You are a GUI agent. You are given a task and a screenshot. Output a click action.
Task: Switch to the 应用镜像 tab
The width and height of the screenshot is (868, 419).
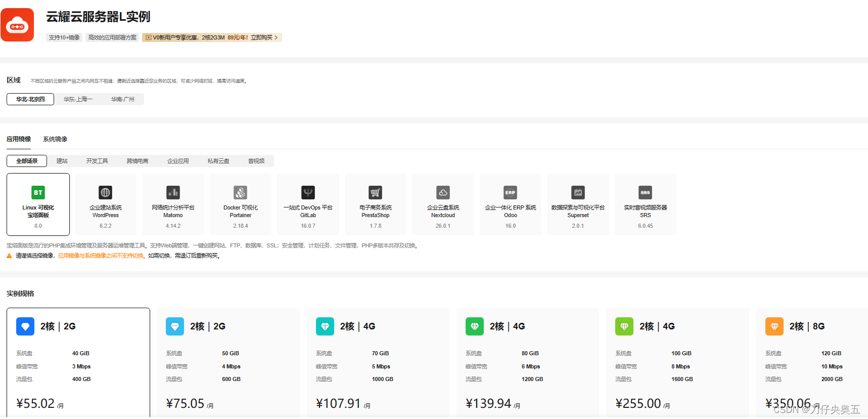pyautogui.click(x=19, y=139)
